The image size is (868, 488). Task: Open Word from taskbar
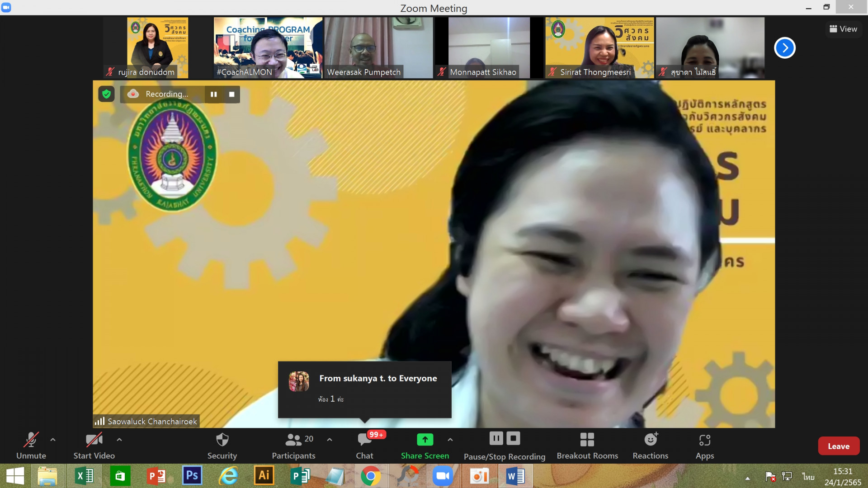click(x=515, y=476)
